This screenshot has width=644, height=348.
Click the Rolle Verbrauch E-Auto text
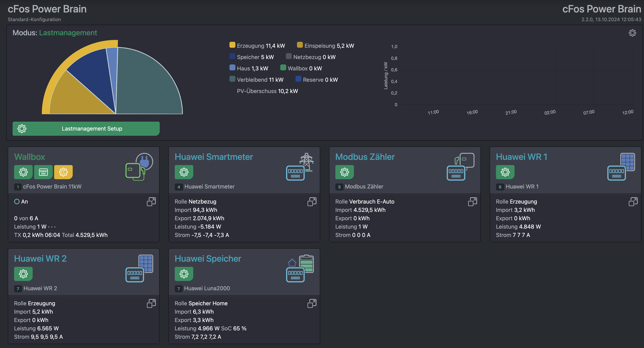[x=364, y=201]
